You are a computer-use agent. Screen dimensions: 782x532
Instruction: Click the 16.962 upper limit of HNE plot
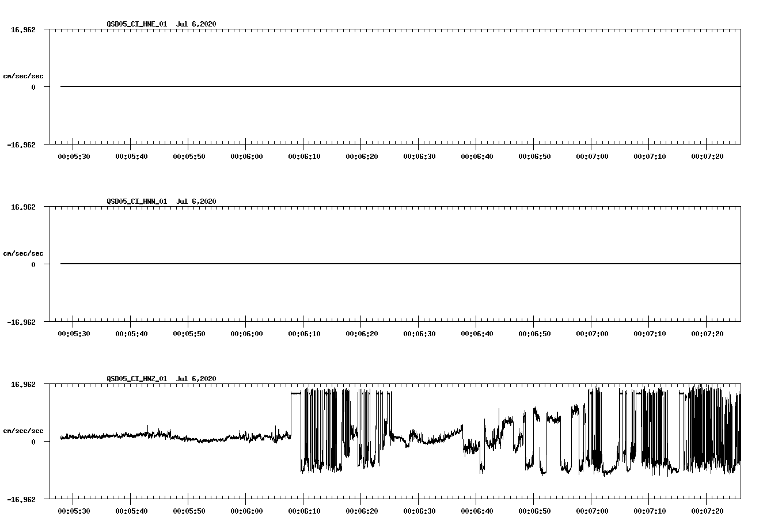tap(23, 29)
